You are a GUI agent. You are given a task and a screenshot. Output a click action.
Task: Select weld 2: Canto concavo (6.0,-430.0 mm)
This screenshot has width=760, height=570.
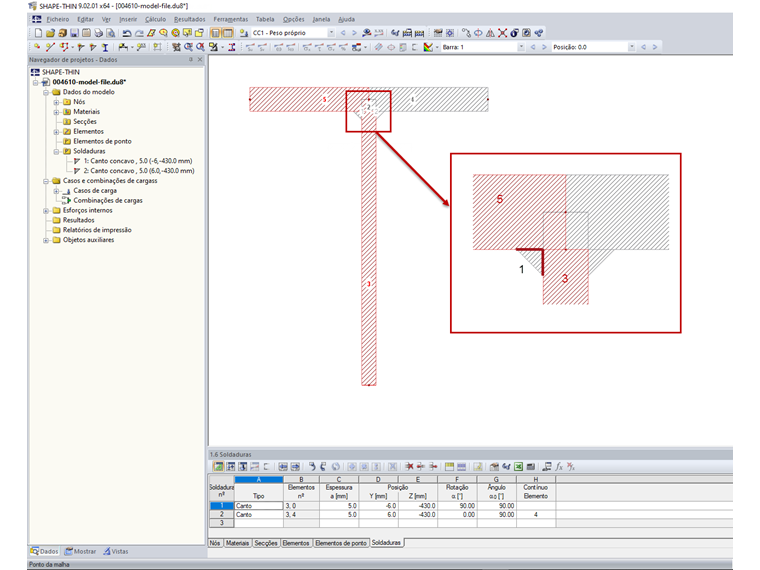[x=139, y=171]
